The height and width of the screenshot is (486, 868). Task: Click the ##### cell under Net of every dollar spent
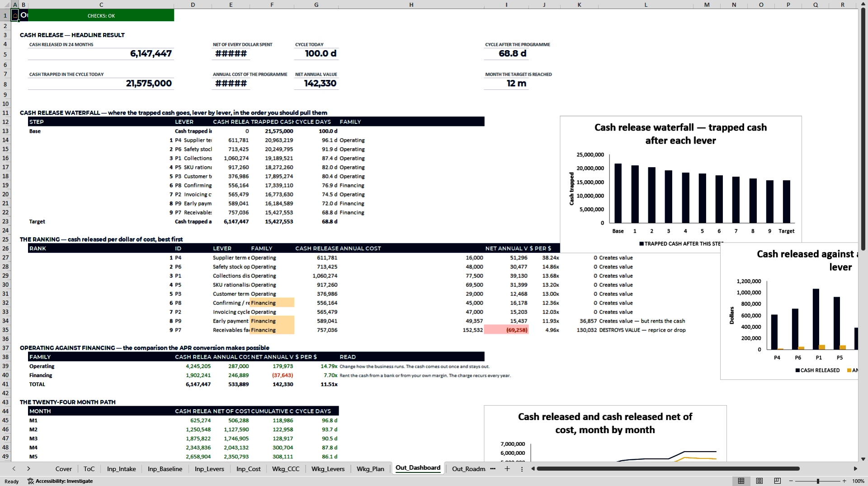pos(231,54)
